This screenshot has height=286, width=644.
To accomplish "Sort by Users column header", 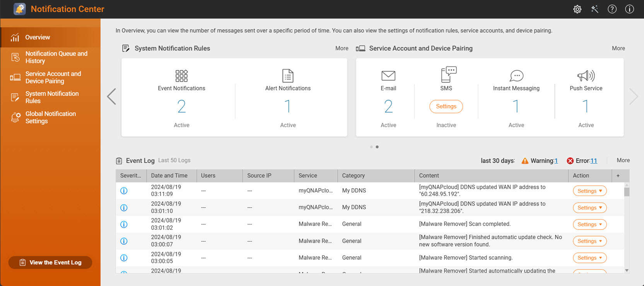I will pos(219,175).
